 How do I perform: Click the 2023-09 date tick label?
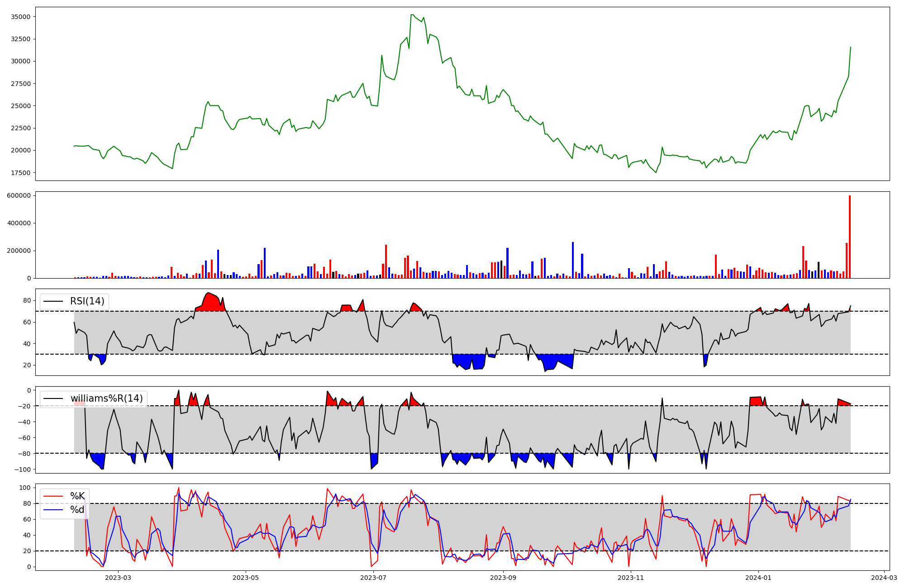coord(503,577)
